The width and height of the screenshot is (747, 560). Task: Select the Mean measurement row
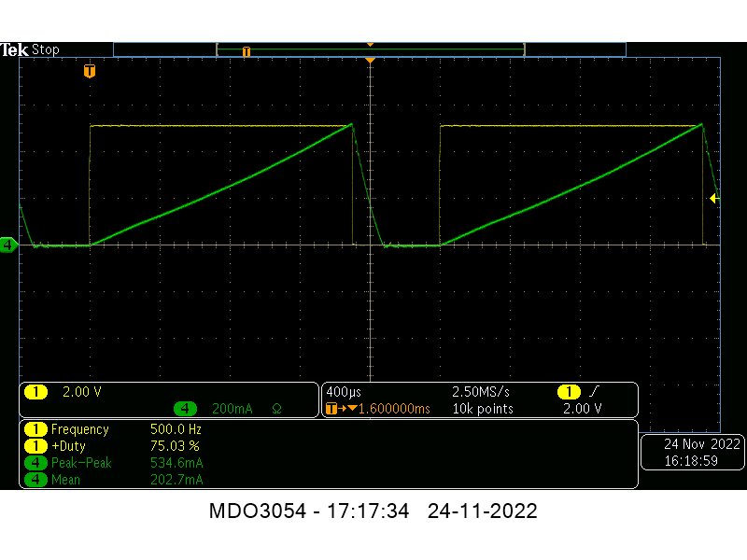(112, 480)
